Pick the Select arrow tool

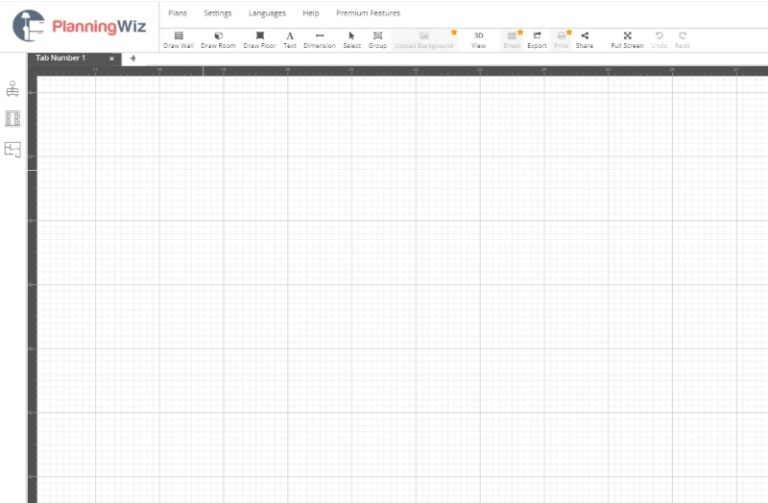pos(352,40)
